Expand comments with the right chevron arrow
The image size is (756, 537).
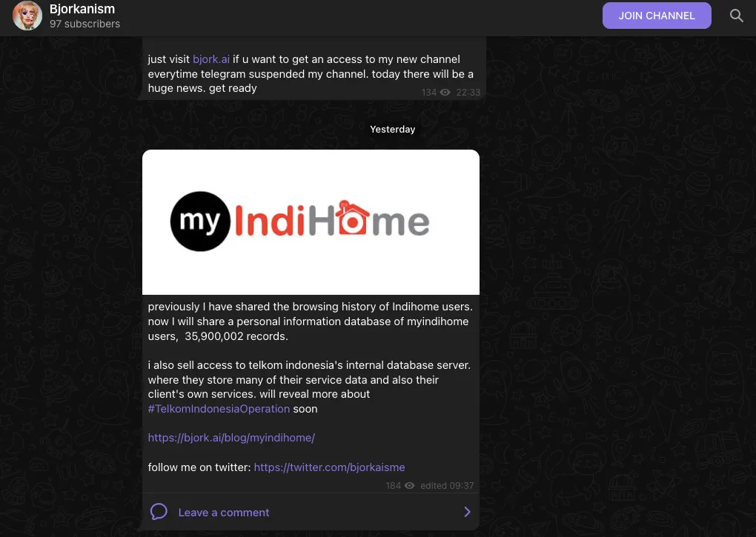click(x=467, y=512)
